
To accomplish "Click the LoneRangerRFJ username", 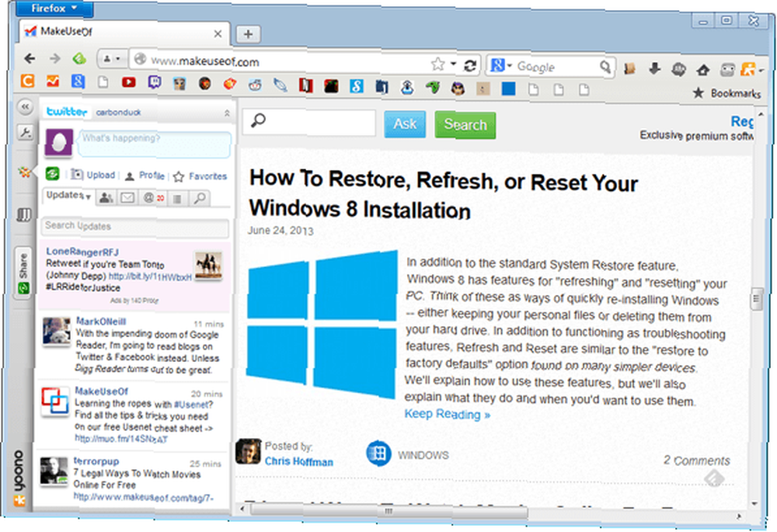I will tap(82, 252).
